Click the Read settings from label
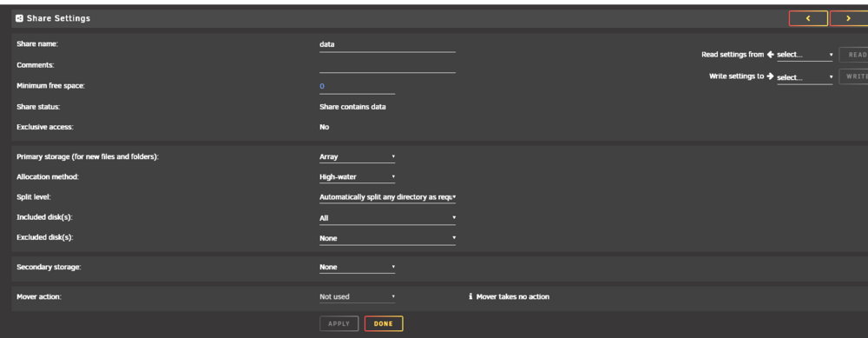This screenshot has width=868, height=338. click(x=733, y=54)
